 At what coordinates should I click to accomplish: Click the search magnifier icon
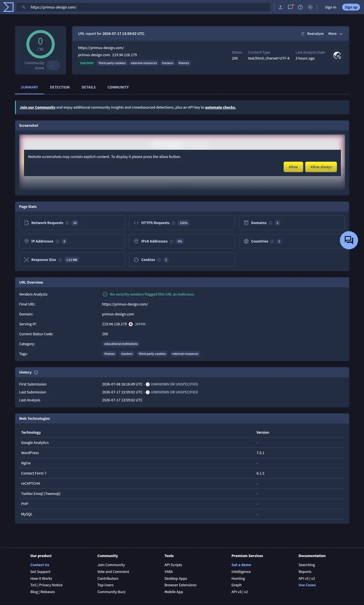[24, 7]
